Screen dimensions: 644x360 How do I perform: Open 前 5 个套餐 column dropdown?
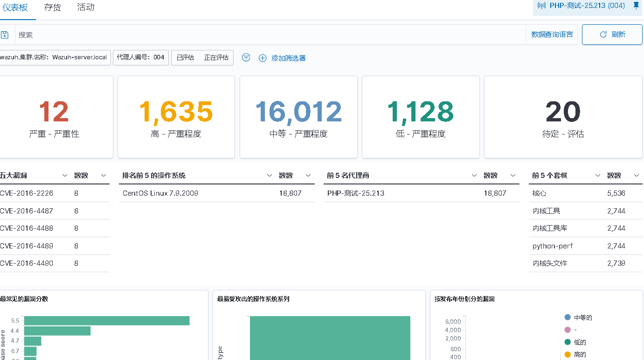[598, 176]
